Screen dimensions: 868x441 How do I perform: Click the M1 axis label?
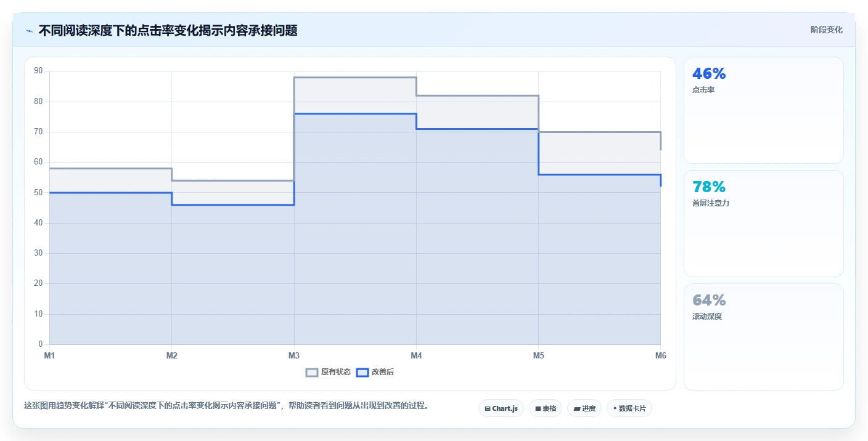(x=49, y=355)
